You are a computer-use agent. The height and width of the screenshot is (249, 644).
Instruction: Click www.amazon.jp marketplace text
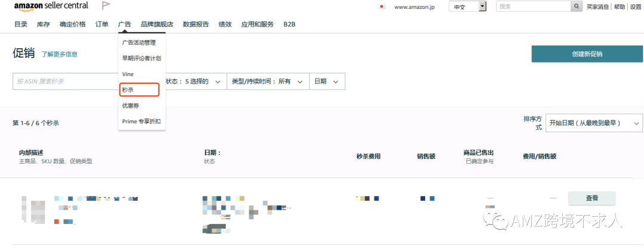[x=414, y=7]
